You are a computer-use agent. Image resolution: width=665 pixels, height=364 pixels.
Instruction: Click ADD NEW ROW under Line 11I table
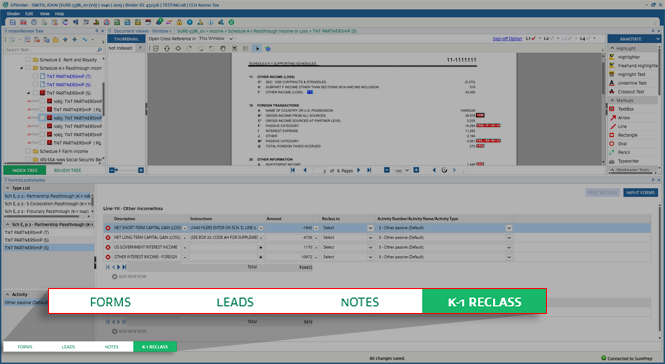129,277
